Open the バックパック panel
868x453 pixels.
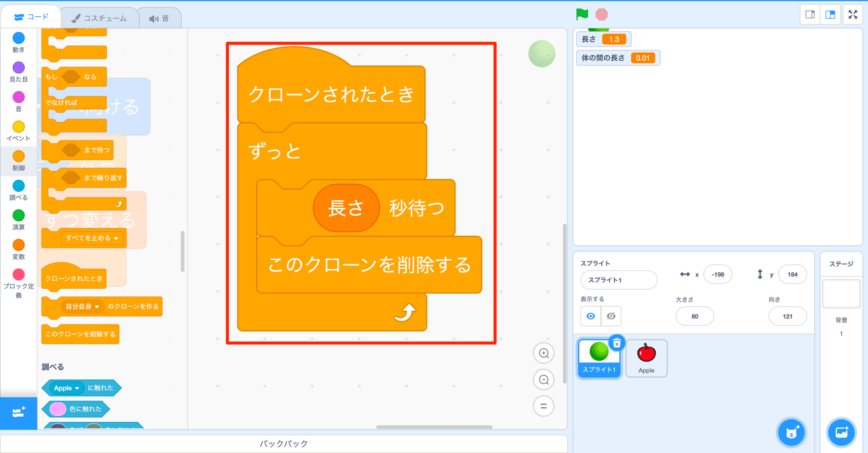pos(283,443)
